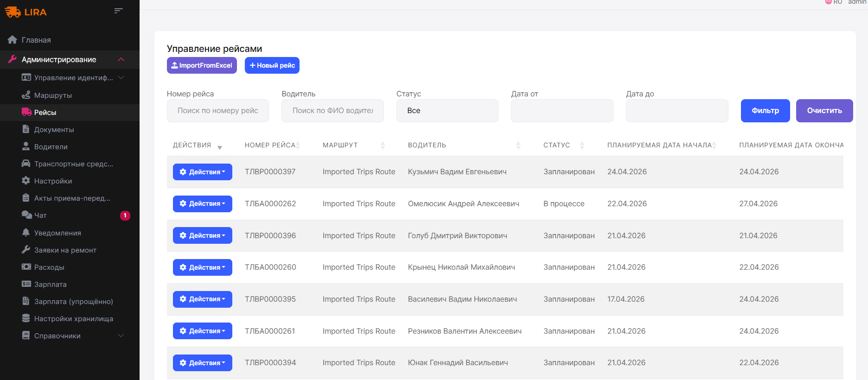The image size is (868, 380).
Task: Expand the Справочники submenu chevron
Action: (x=121, y=336)
